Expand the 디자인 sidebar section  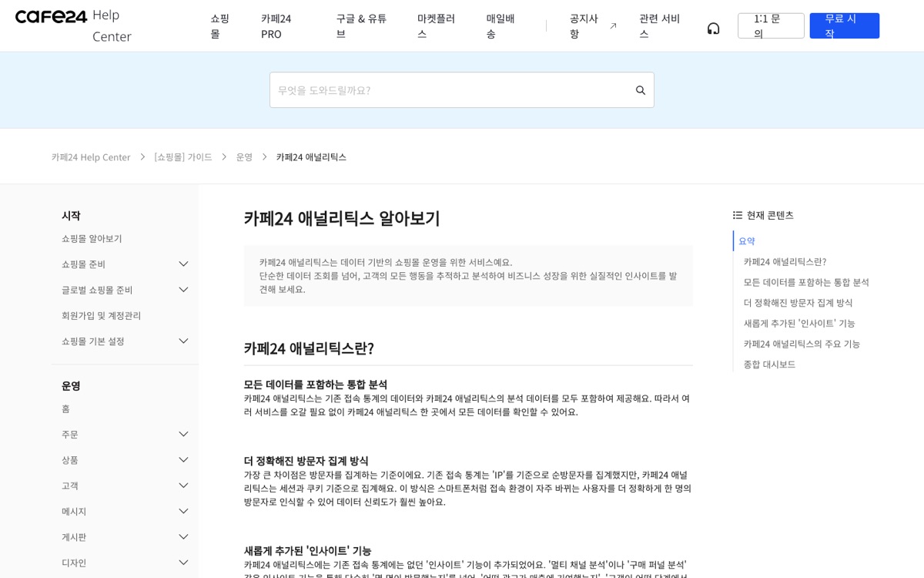183,563
